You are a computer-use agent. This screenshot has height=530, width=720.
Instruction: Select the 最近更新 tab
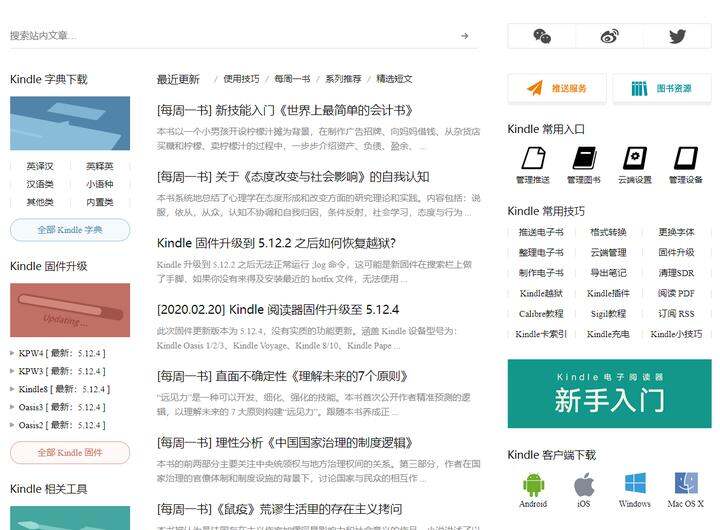(x=178, y=79)
